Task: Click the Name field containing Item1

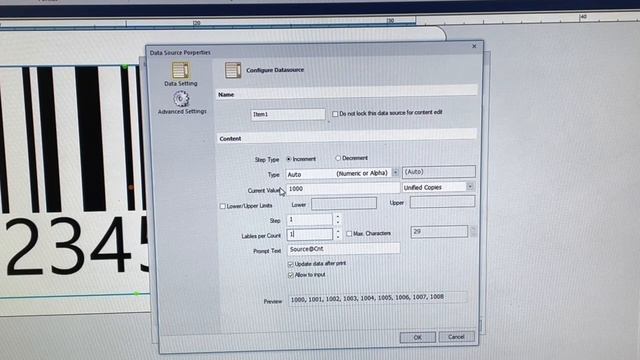Action: coord(288,114)
